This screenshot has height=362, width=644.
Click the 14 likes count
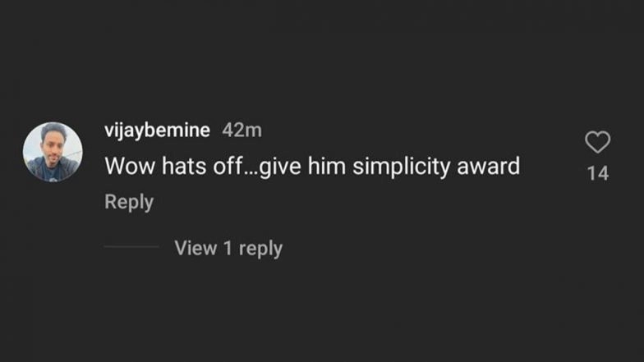(598, 173)
